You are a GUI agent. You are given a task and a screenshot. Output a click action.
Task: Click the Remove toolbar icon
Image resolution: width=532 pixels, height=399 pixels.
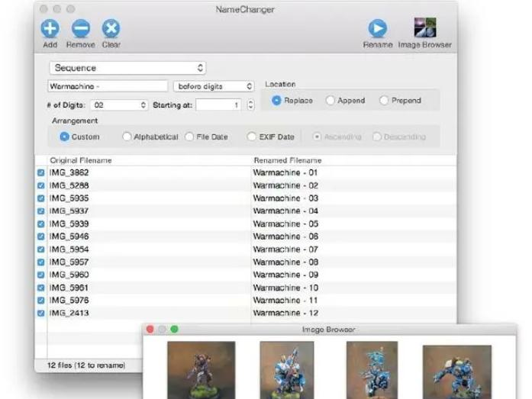[x=80, y=29]
